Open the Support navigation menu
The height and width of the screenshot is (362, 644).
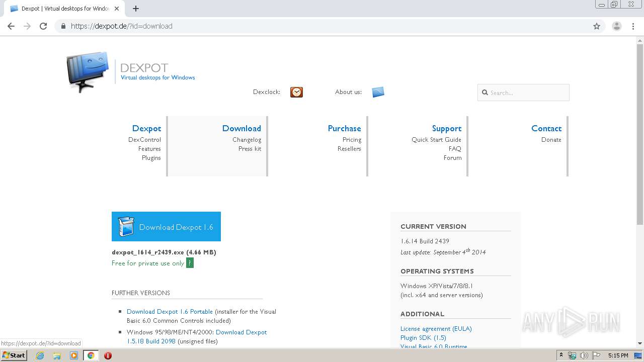446,128
